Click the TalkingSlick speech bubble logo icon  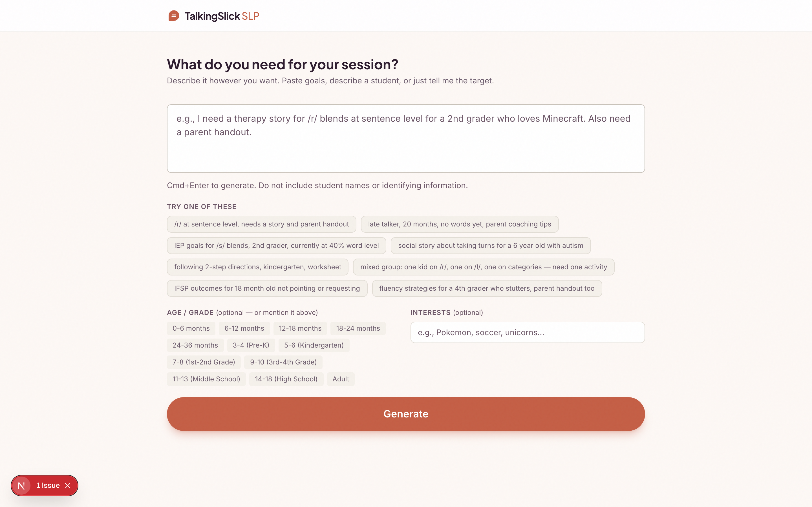coord(173,16)
